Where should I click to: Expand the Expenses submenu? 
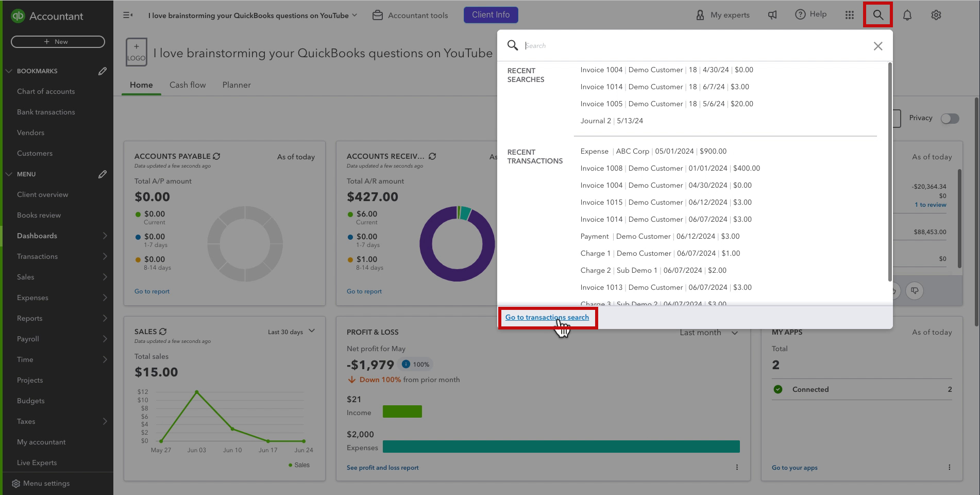point(105,298)
